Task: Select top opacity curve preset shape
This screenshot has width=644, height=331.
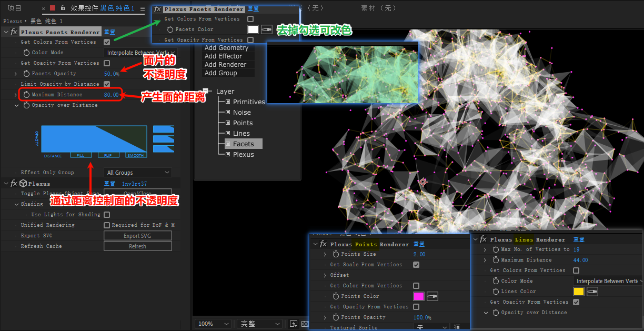Action: 163,129
